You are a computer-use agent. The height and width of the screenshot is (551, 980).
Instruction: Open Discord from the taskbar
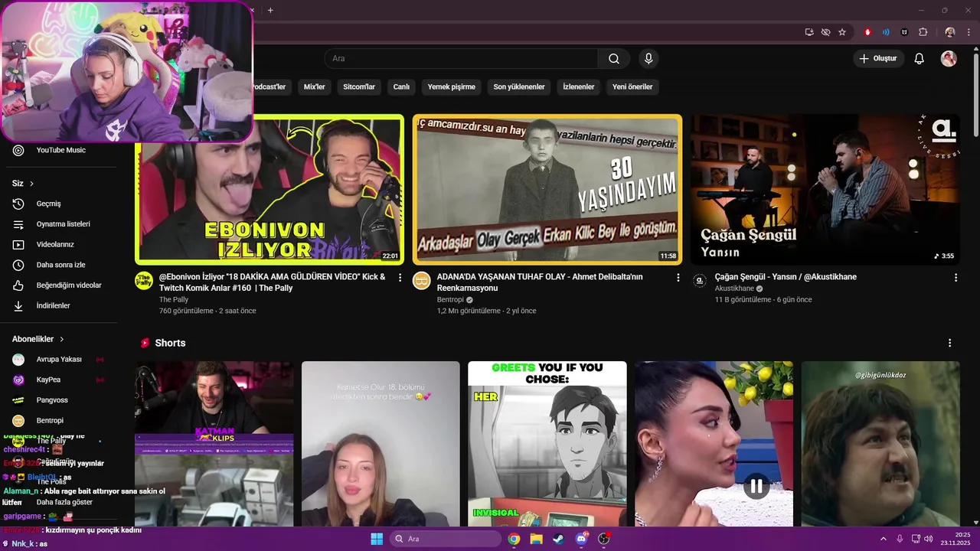[x=581, y=539]
